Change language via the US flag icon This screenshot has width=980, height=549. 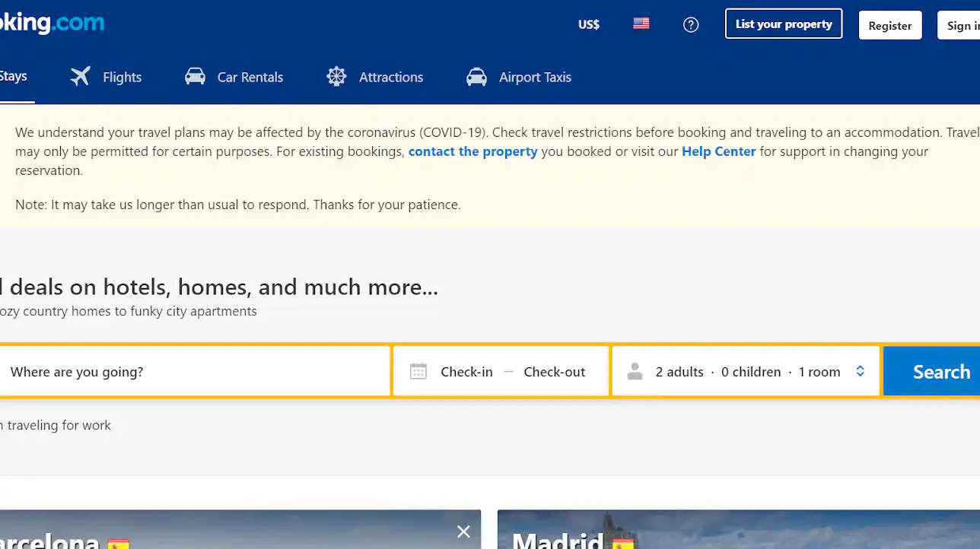[641, 24]
